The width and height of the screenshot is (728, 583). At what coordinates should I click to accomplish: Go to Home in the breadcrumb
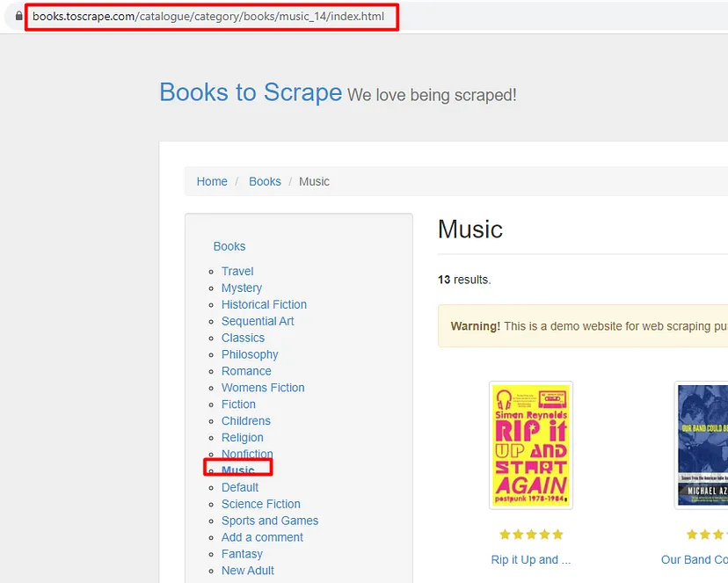click(x=212, y=181)
